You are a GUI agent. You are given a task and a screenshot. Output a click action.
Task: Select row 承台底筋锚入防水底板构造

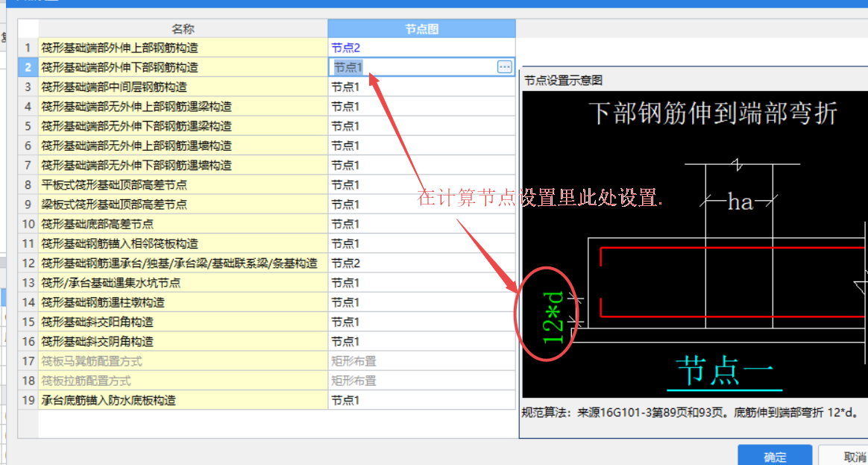[183, 400]
